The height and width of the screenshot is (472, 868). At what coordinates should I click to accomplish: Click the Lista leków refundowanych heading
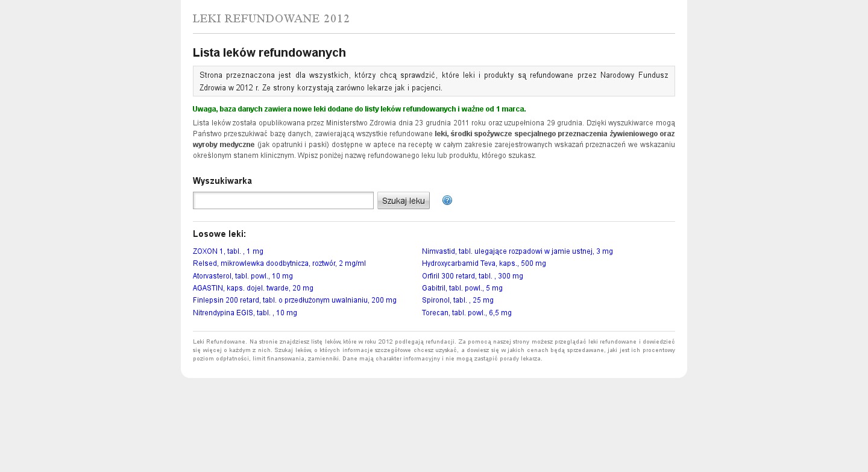point(269,52)
